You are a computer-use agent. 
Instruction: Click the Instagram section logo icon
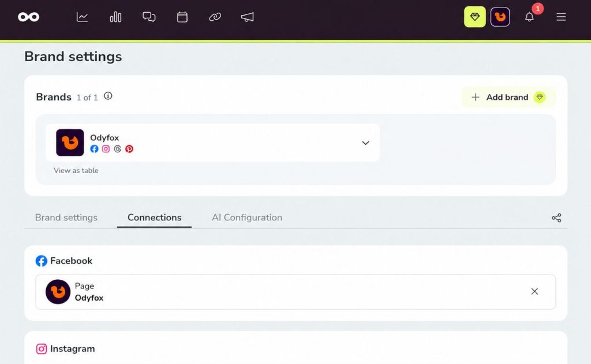tap(42, 349)
